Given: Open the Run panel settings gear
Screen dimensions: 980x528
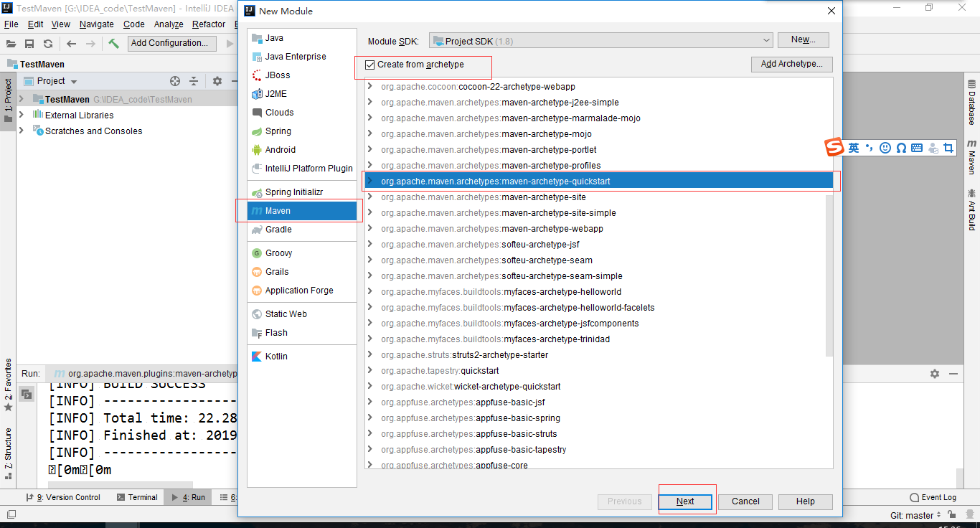Looking at the screenshot, I should coord(935,374).
